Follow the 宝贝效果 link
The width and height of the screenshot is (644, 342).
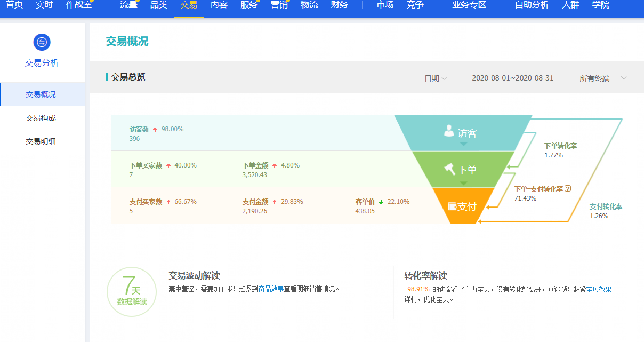599,289
